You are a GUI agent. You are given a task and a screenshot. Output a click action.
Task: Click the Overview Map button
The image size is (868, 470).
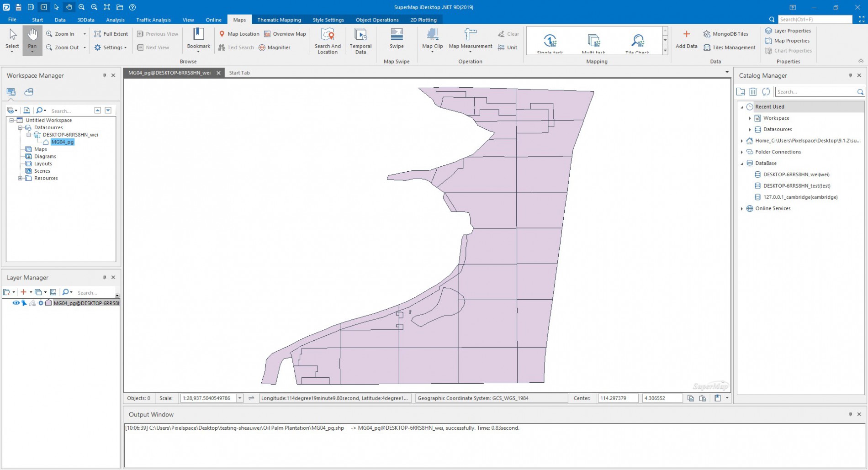[x=285, y=34]
